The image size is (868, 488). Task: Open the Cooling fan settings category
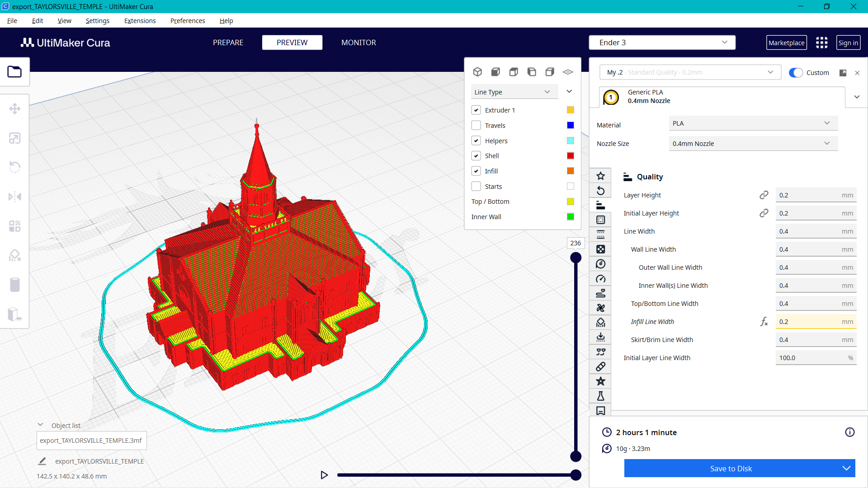point(600,308)
